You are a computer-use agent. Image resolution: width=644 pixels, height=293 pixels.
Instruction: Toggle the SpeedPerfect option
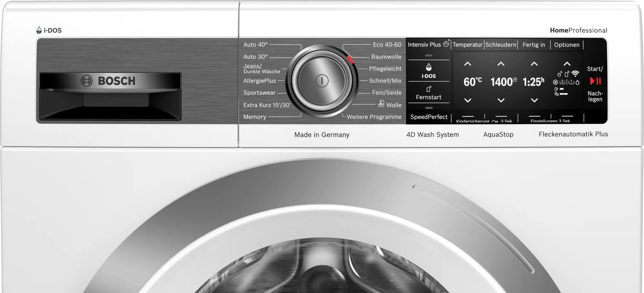429,117
